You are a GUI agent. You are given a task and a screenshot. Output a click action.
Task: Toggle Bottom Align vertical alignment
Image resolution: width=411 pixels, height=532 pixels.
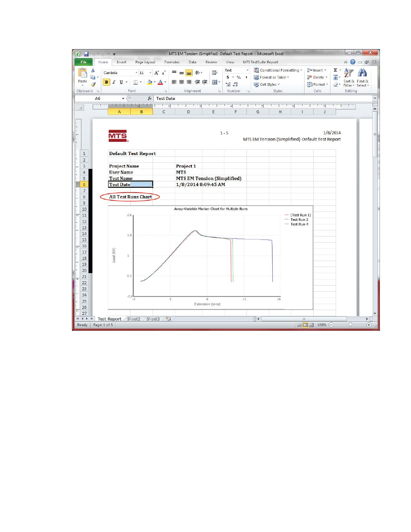[x=189, y=73]
